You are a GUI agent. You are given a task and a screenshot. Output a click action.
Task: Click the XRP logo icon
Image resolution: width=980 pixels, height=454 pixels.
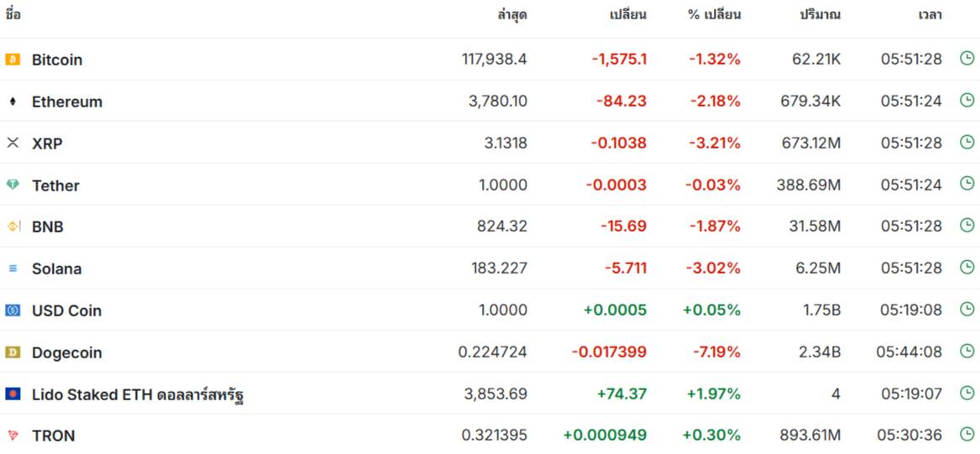pos(13,143)
